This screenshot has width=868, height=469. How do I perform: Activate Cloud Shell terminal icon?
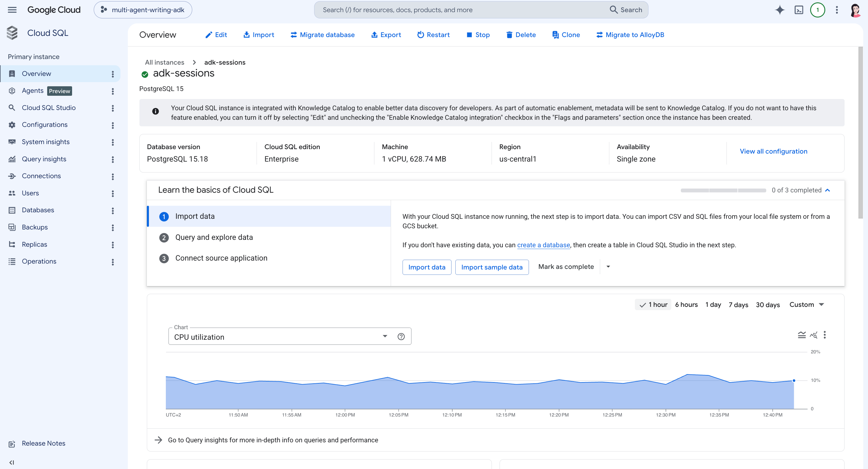click(x=799, y=10)
